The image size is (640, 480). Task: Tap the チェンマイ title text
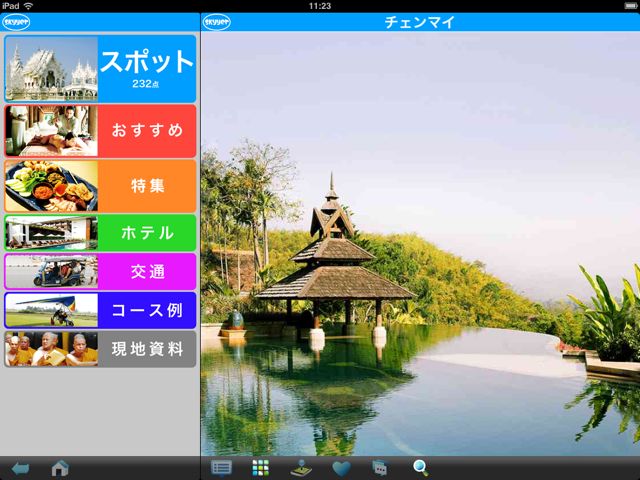coord(420,22)
